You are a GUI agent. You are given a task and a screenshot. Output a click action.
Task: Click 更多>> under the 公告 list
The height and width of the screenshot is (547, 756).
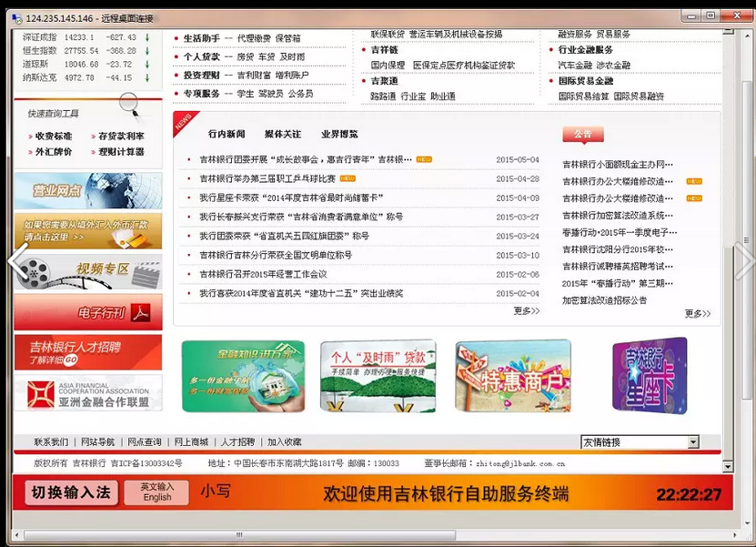698,313
